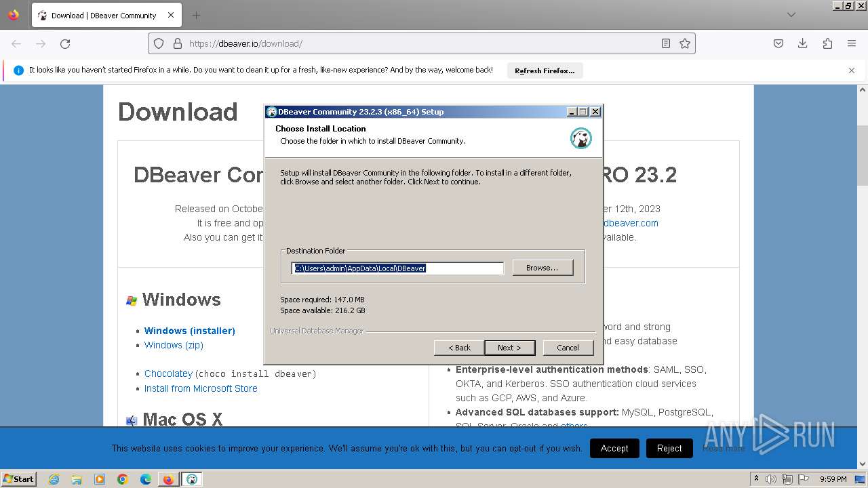Launch Internet Explorer from taskbar
This screenshot has width=868, height=488.
pos(54,479)
